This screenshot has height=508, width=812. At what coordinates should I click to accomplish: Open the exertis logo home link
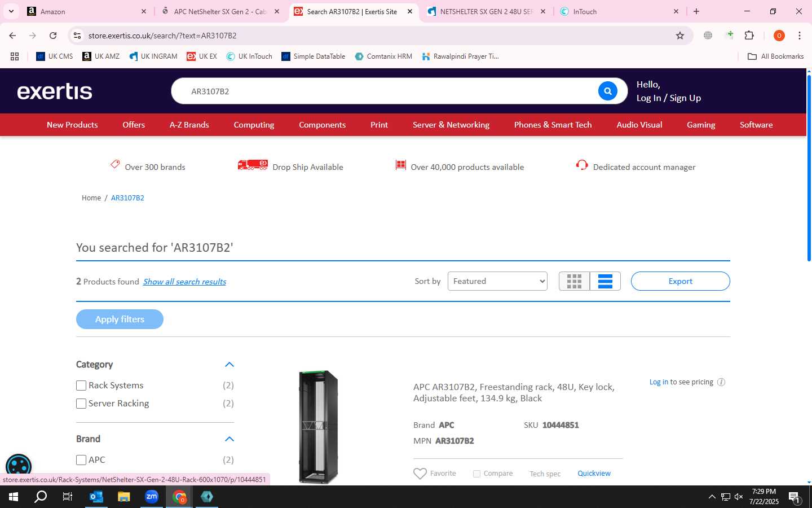click(x=55, y=91)
